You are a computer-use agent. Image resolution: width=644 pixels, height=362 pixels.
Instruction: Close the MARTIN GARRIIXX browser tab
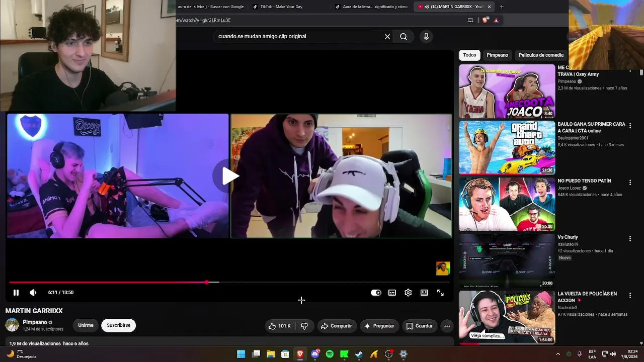coord(489,7)
